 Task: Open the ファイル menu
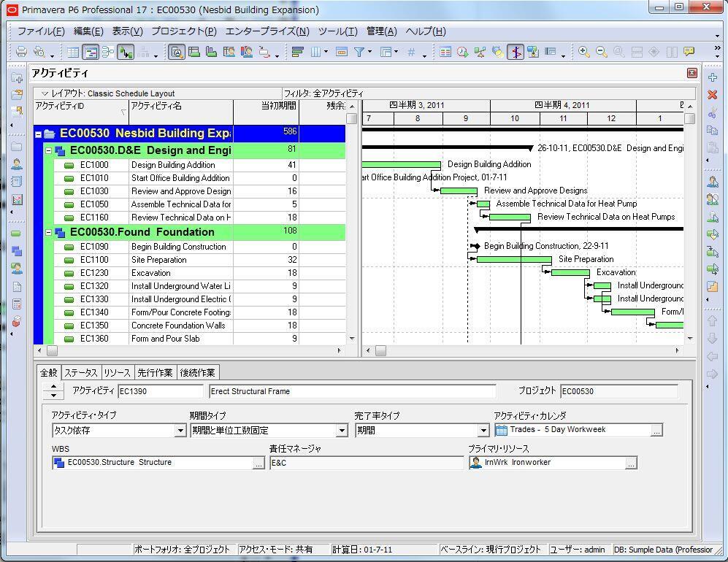pyautogui.click(x=41, y=31)
